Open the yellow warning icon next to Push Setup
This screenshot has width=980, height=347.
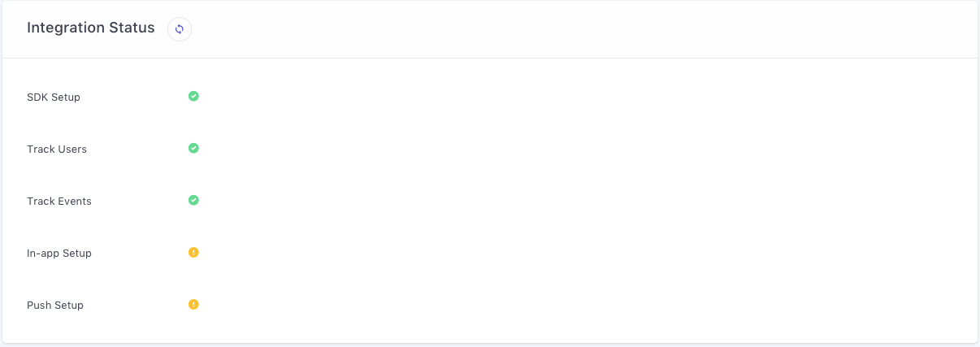193,304
